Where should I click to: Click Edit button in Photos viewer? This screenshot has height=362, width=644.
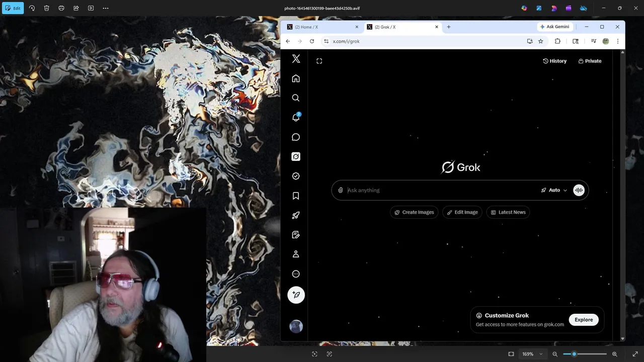pyautogui.click(x=13, y=8)
